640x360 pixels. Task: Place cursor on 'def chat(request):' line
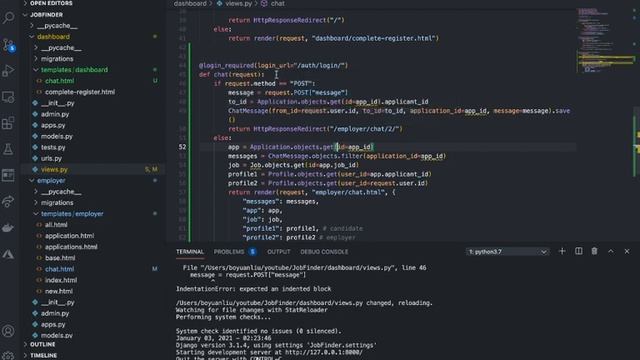click(231, 75)
